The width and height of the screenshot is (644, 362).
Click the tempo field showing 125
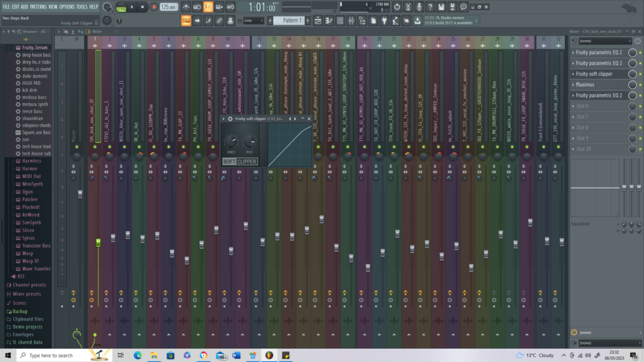(x=169, y=7)
